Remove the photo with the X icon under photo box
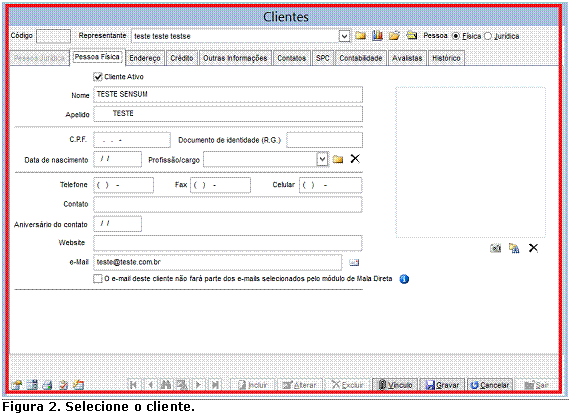This screenshot has height=416, width=571. pos(533,248)
